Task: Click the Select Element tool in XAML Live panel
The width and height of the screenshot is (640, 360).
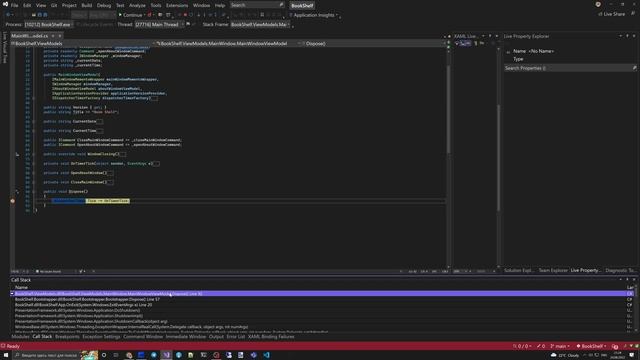Action: tap(457, 43)
